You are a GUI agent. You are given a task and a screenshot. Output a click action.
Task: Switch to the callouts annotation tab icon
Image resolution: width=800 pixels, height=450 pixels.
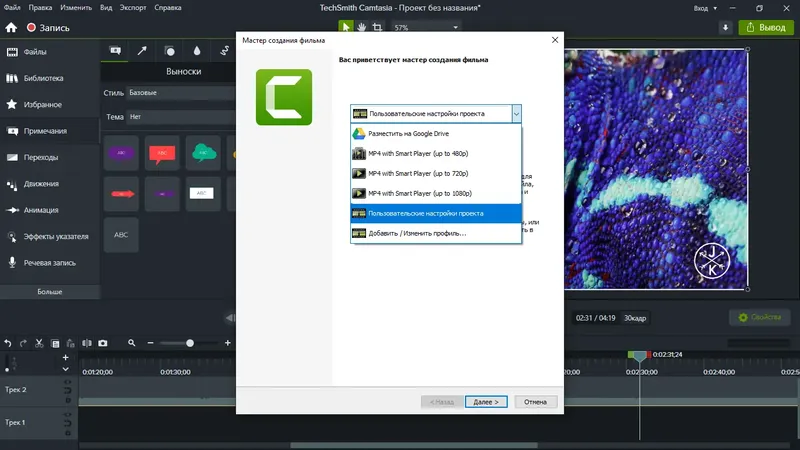[115, 51]
